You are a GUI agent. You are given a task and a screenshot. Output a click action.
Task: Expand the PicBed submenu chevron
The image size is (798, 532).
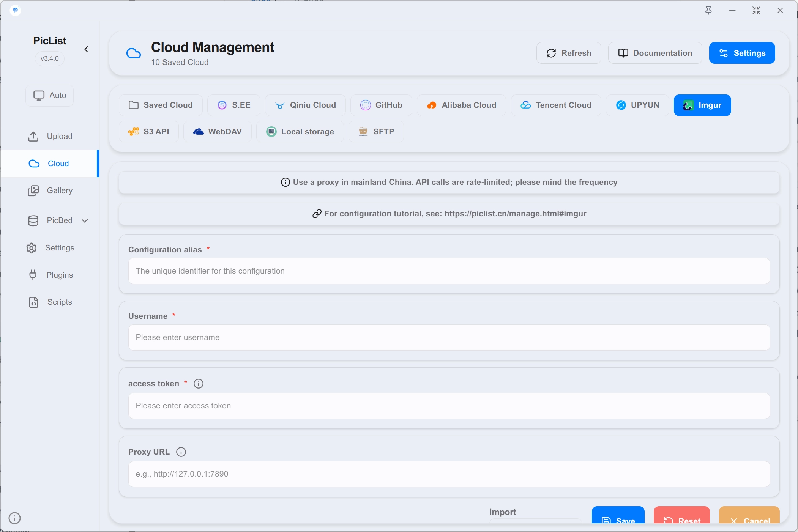85,221
